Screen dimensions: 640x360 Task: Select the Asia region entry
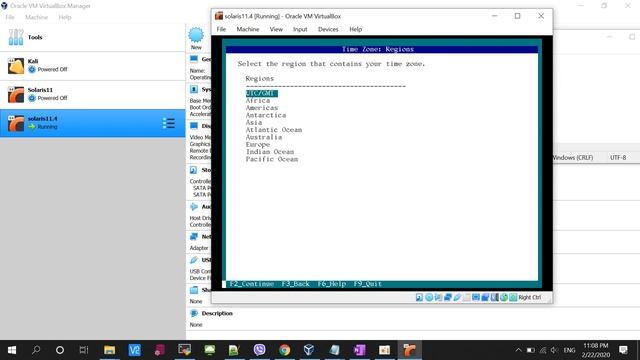(x=254, y=122)
